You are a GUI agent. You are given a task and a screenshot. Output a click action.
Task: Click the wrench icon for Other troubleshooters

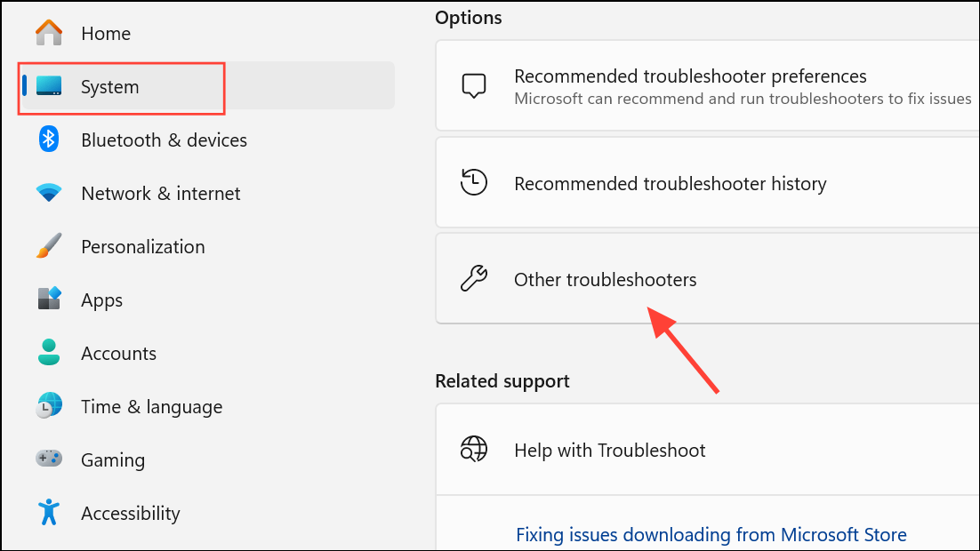[x=474, y=279]
